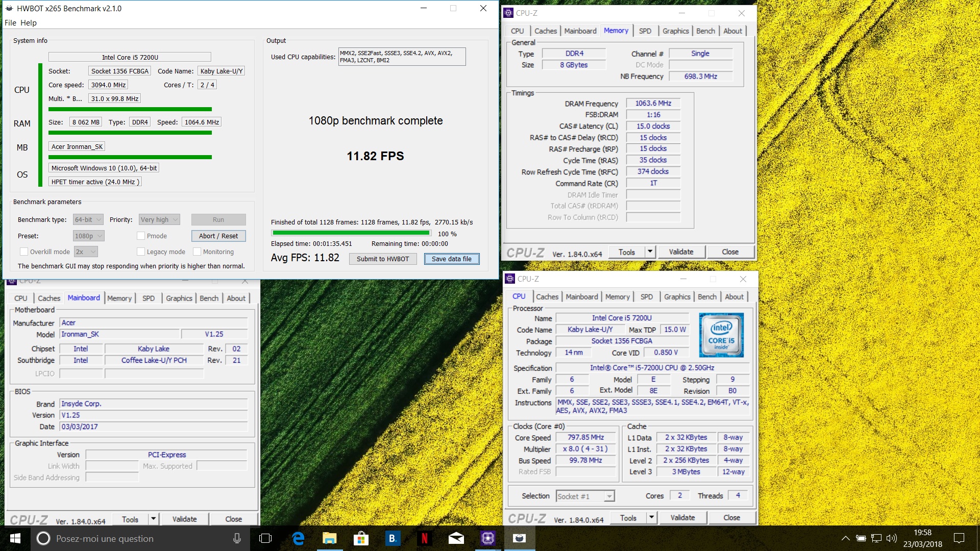Click the Cortana circle icon
Screen dimensions: 980x551
43,538
